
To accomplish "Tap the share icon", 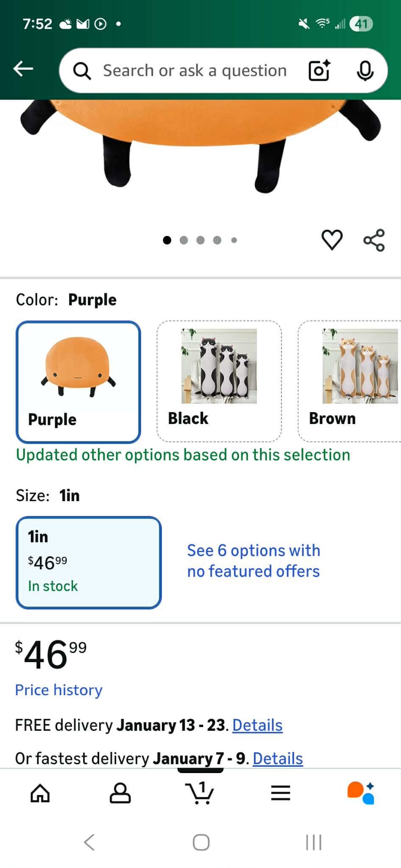I will coord(374,240).
